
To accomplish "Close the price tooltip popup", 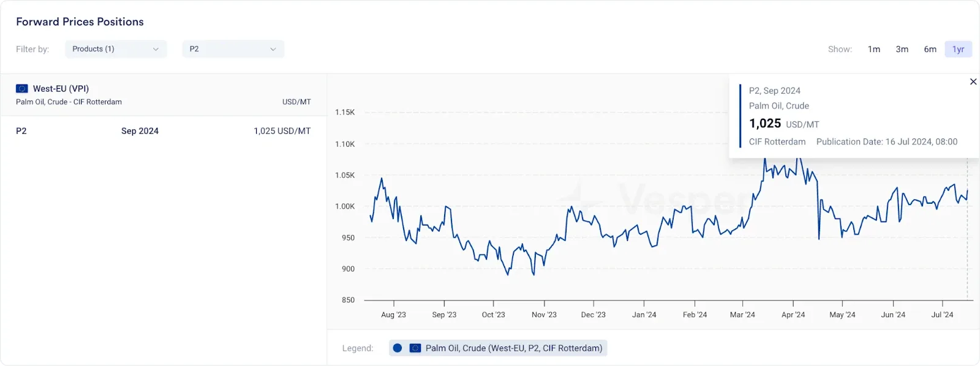I will tap(973, 81).
